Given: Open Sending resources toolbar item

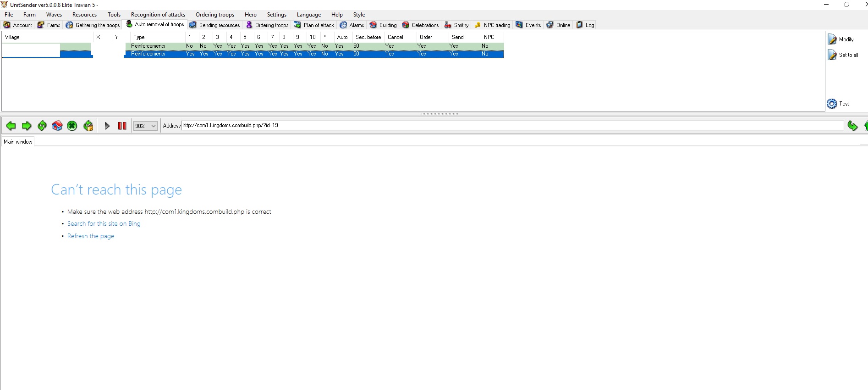Looking at the screenshot, I should tap(214, 25).
